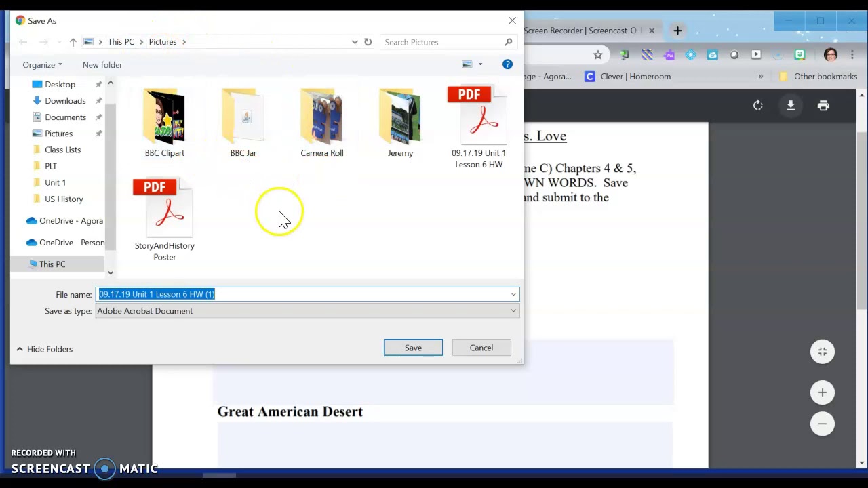This screenshot has width=868, height=488.
Task: Open a new Chrome tab
Action: pyautogui.click(x=677, y=30)
